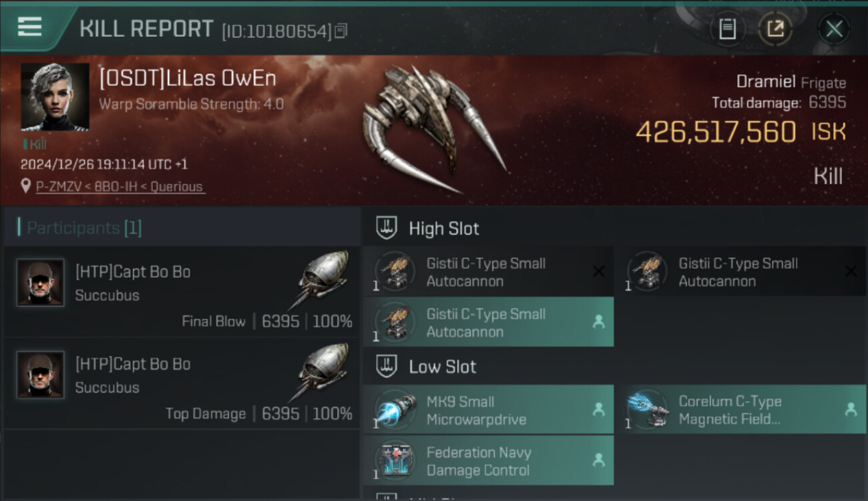Open the P-ZMZV location link
The width and height of the screenshot is (868, 501).
120,186
